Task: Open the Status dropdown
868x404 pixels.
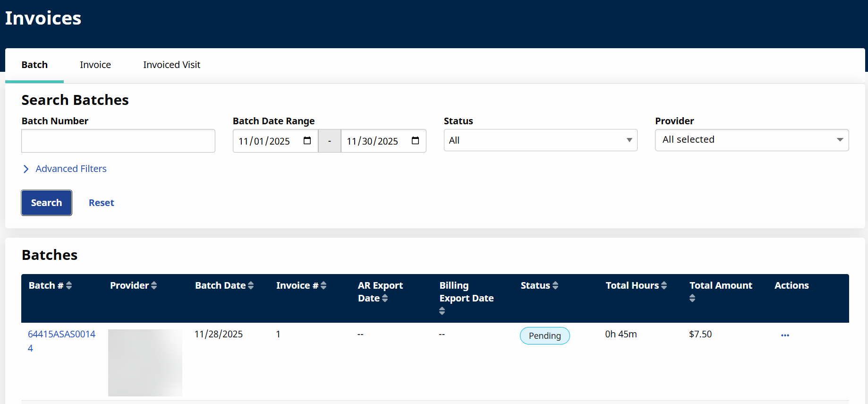Action: (x=540, y=140)
